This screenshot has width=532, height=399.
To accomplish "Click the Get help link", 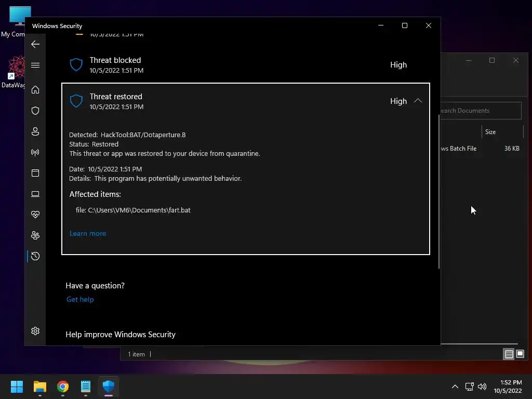I will pyautogui.click(x=80, y=299).
